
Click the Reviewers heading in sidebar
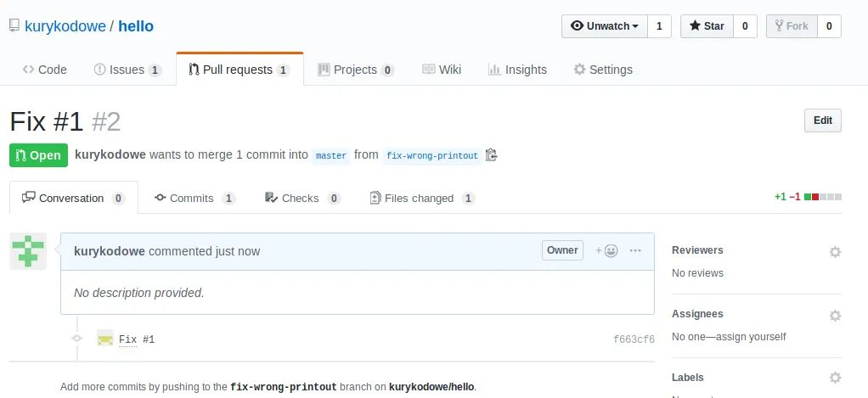coord(697,250)
